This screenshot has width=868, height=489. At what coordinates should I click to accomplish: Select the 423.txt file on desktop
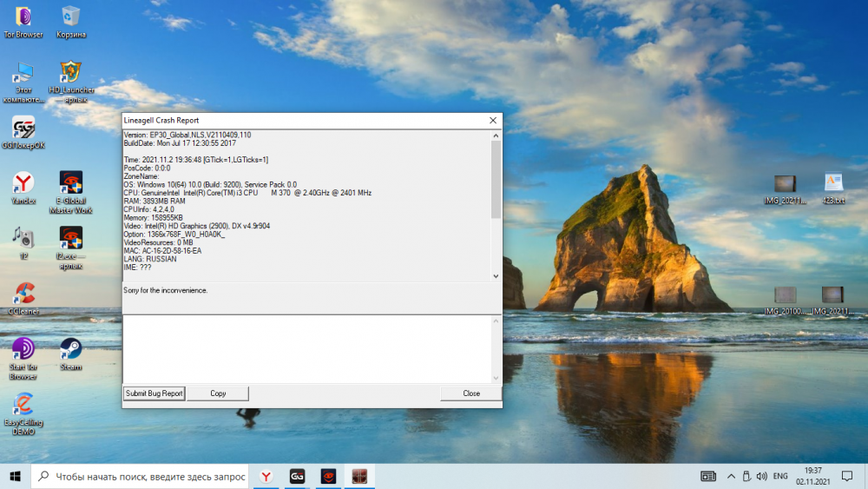point(833,183)
